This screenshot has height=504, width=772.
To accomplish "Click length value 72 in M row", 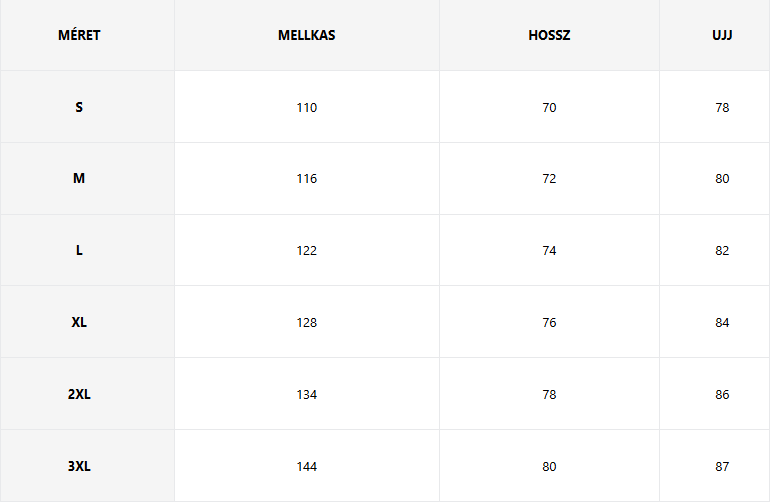I will [x=549, y=179].
